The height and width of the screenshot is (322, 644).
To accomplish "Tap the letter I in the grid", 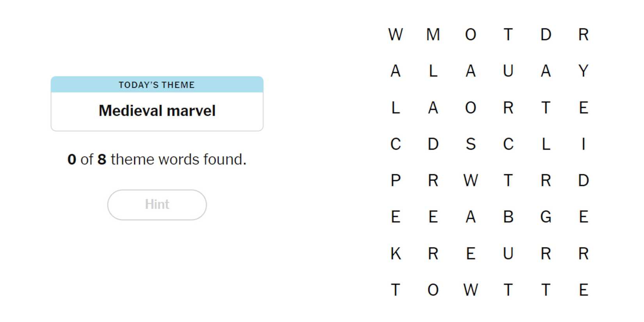I will point(583,144).
